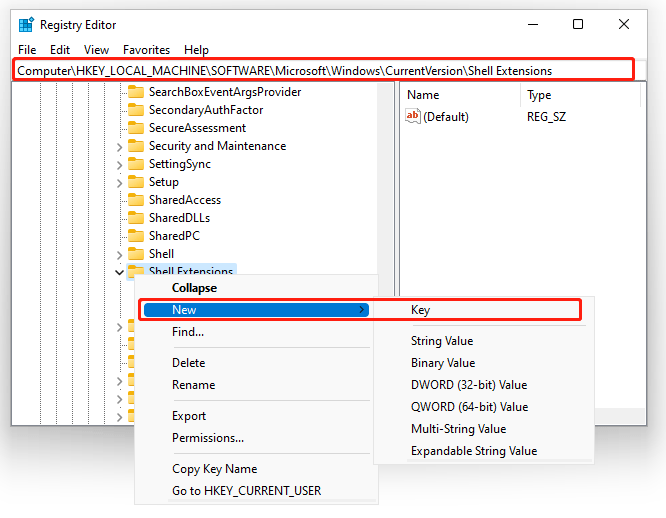
Task: Select the Shell key name
Action: (161, 253)
